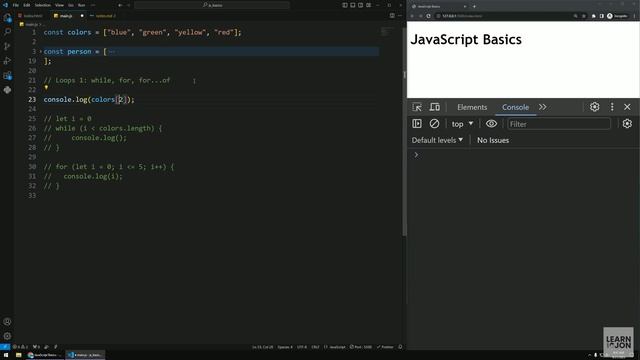Click the No Issues label
640x360 pixels.
[x=493, y=140]
